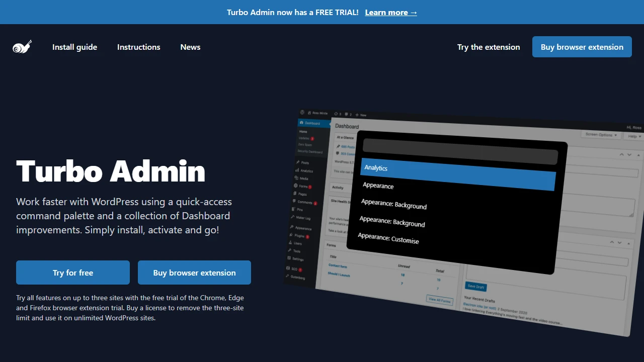Select the Media icon in the WordPress sidebar
The width and height of the screenshot is (644, 362).
pyautogui.click(x=296, y=178)
